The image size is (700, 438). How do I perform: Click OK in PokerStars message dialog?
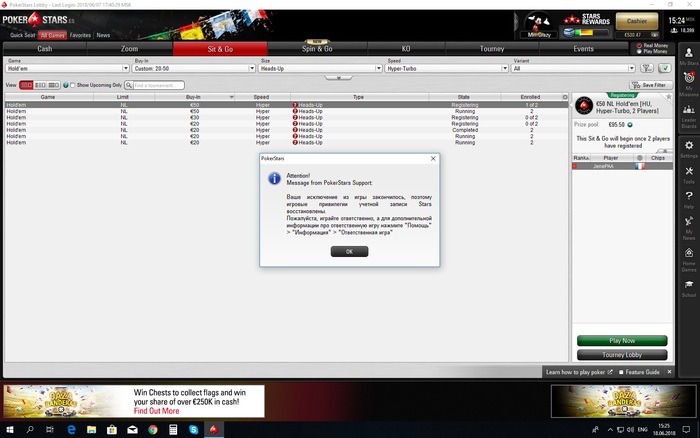pos(349,251)
